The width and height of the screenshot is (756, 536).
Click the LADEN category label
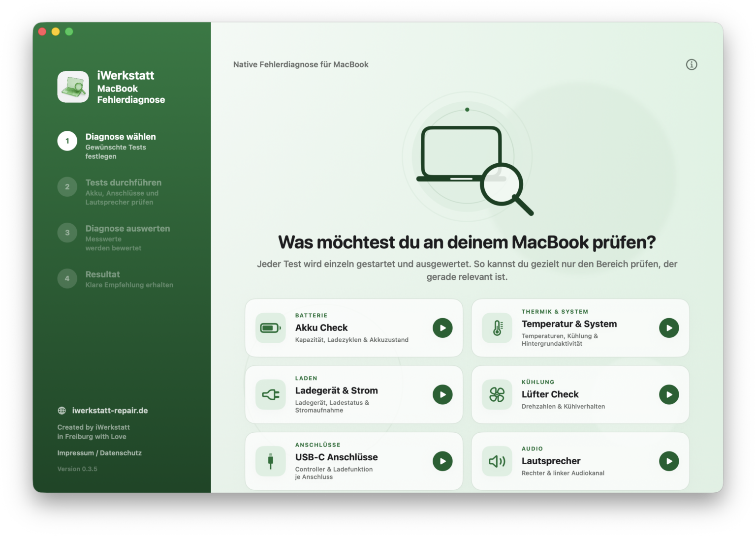(306, 379)
